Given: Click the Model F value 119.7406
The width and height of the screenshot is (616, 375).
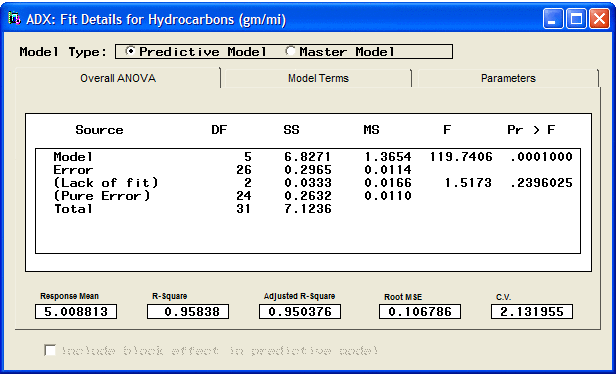Looking at the screenshot, I should tap(460, 157).
